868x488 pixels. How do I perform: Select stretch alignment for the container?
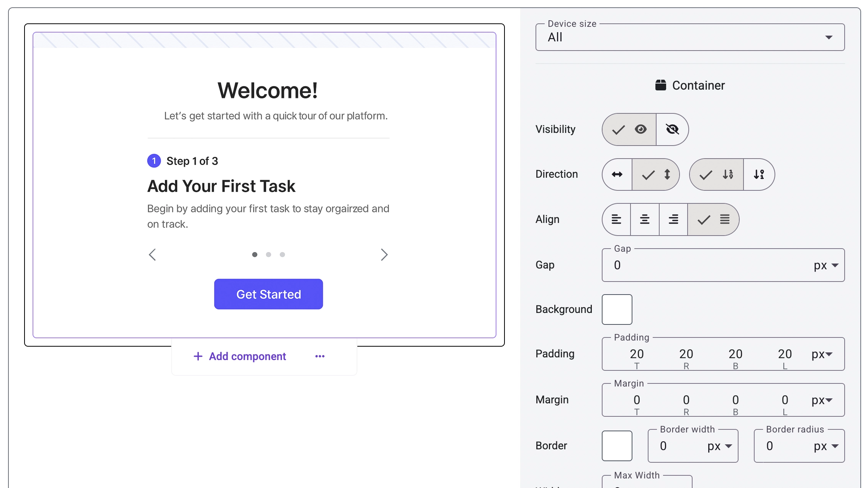713,219
